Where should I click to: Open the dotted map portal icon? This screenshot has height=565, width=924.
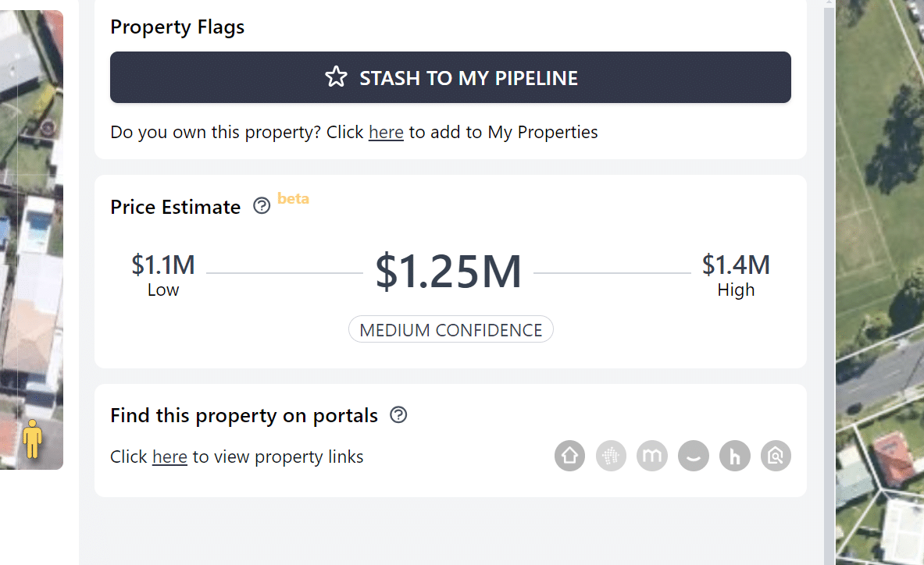click(611, 456)
